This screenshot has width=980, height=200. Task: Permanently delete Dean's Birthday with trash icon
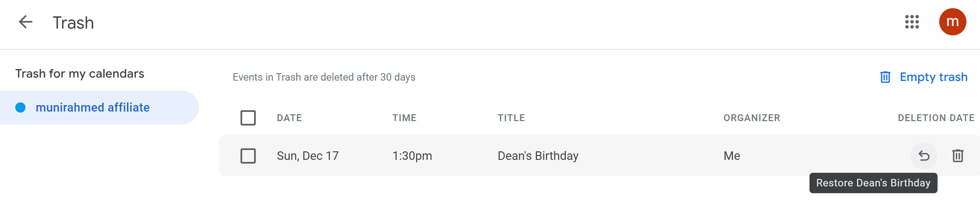pos(958,155)
